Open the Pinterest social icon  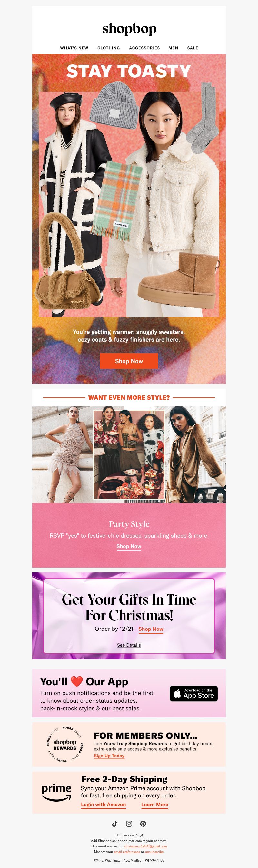click(143, 824)
